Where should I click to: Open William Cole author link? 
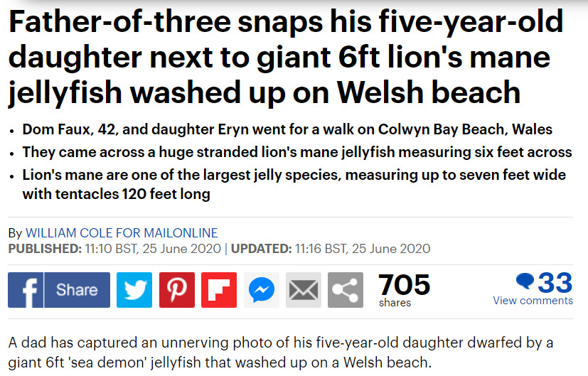[x=122, y=233]
